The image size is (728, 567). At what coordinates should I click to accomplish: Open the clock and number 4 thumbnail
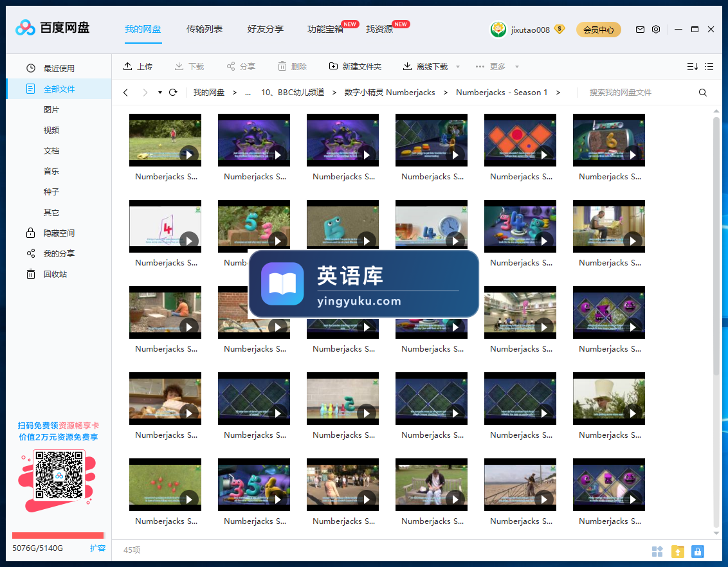(432, 226)
